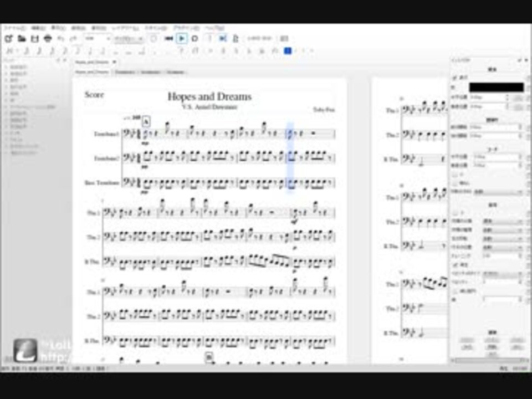Open the velocity type dropdown

(x=503, y=273)
